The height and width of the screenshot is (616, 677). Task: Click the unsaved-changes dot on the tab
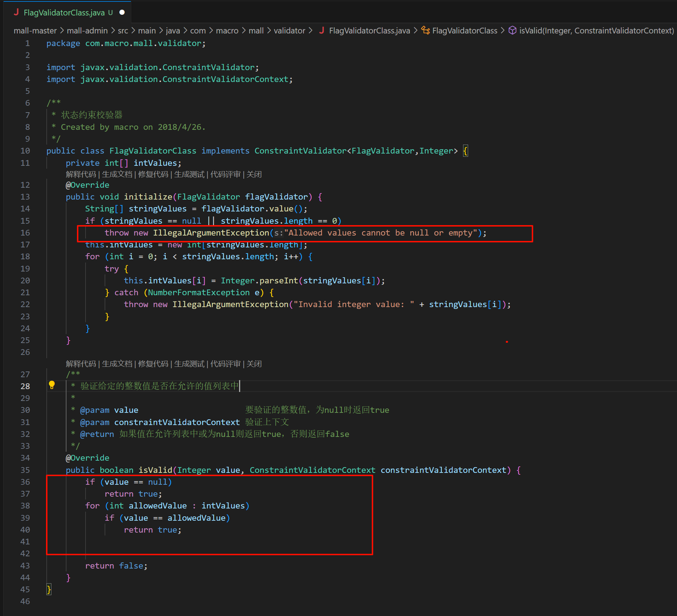(x=122, y=12)
